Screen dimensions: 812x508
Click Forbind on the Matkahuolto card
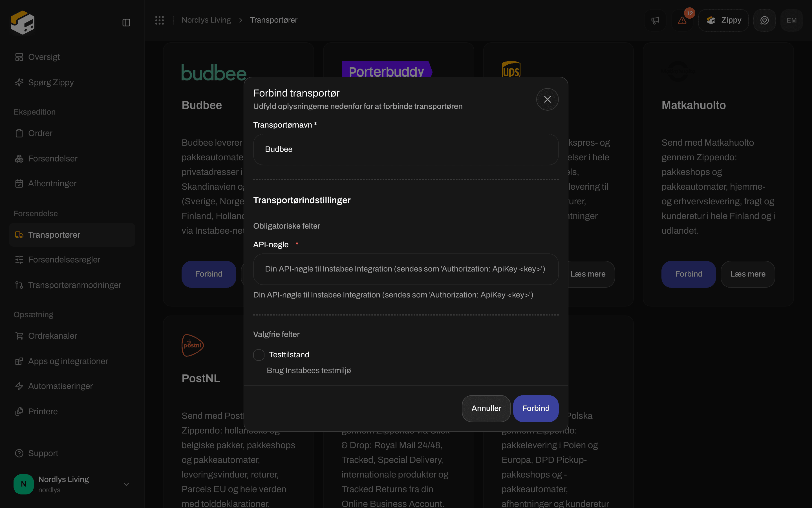point(689,274)
